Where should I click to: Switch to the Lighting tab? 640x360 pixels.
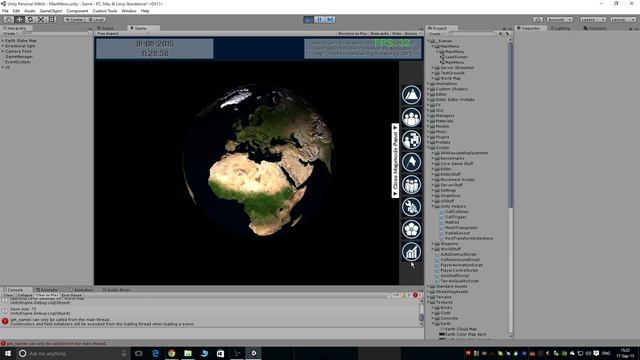tap(560, 28)
